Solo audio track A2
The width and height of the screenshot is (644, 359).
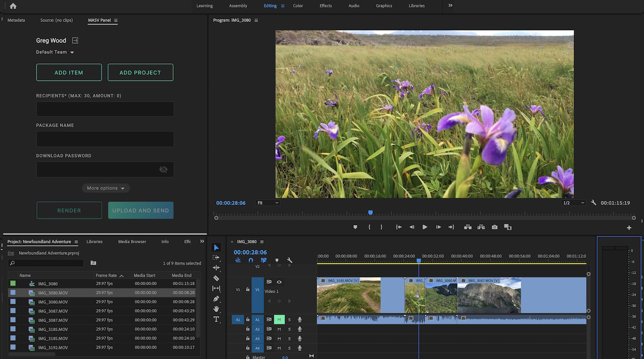click(x=289, y=329)
